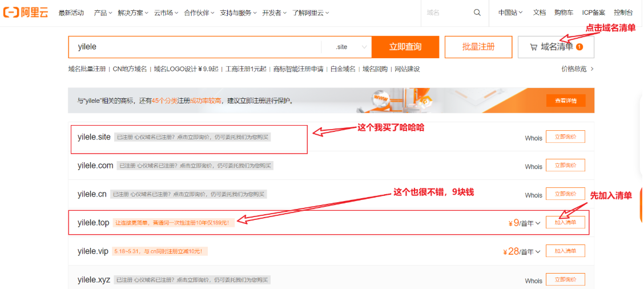Click the trademark banner illustration

pos(395,101)
